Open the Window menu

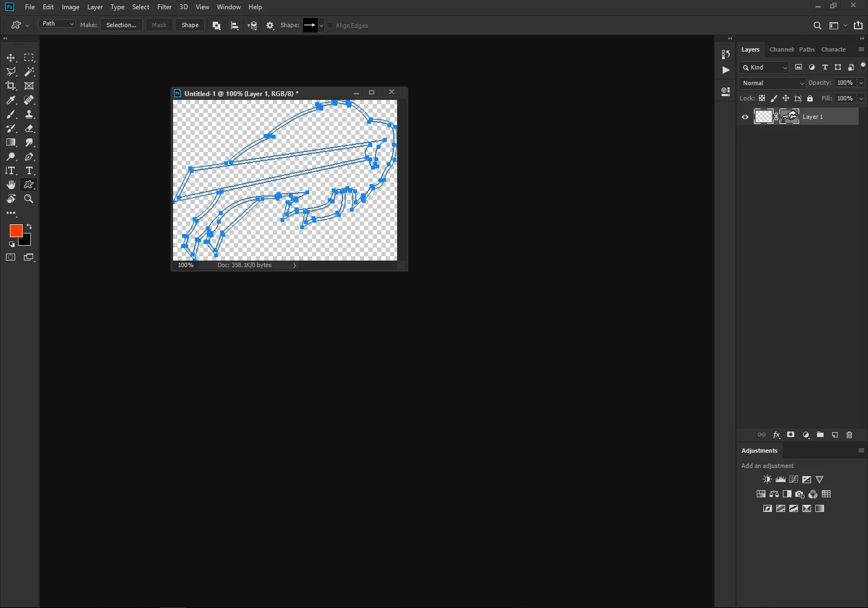pyautogui.click(x=228, y=7)
